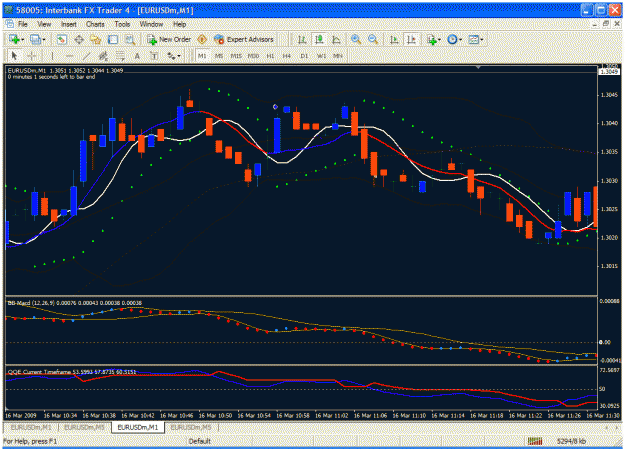The image size is (625, 449).
Task: Expand the New Chart dropdown arrow
Action: point(23,39)
